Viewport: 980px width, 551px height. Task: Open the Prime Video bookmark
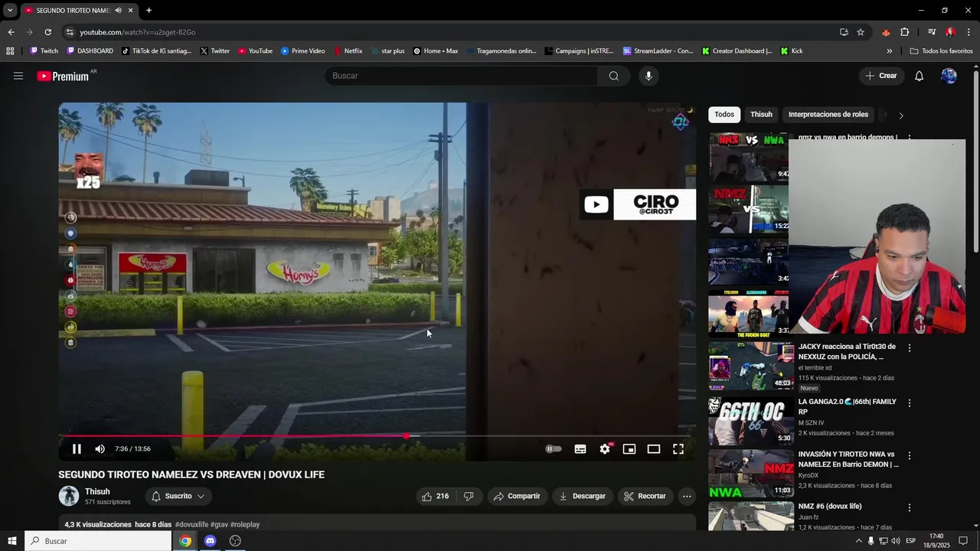[303, 51]
